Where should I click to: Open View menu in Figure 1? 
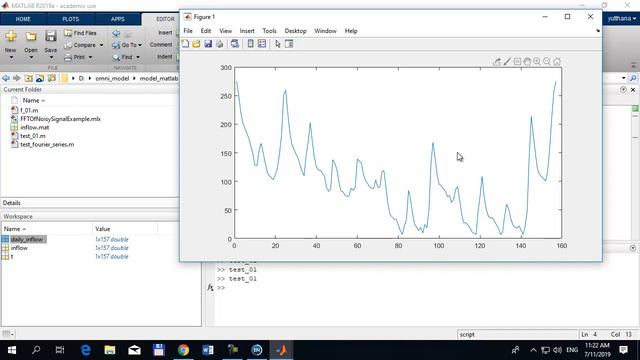click(225, 31)
